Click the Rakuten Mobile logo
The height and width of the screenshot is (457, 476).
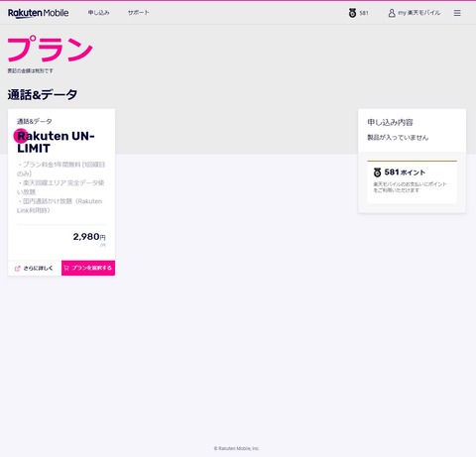39,13
